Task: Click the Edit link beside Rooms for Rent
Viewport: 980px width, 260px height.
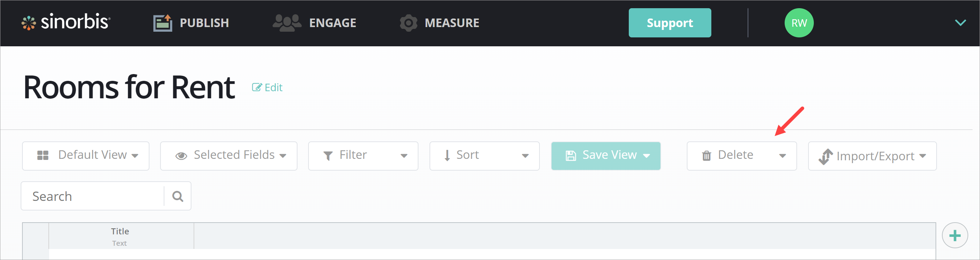Action: (267, 88)
